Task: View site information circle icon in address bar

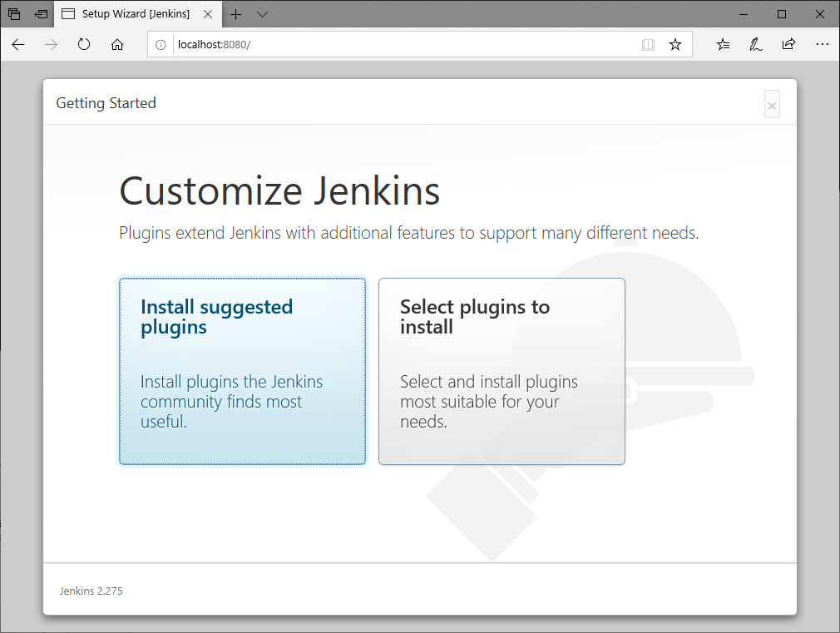Action: [160, 44]
